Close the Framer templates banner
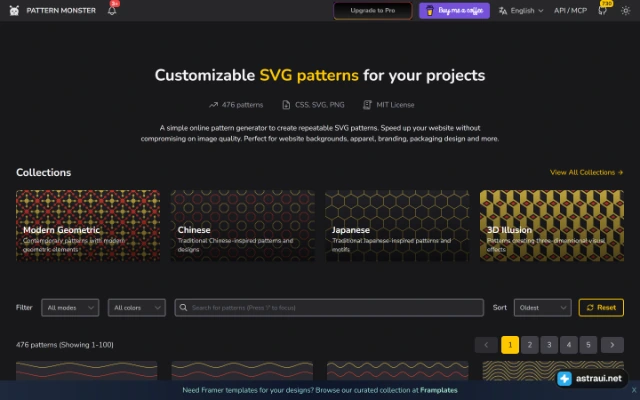640x400 pixels. click(633, 390)
